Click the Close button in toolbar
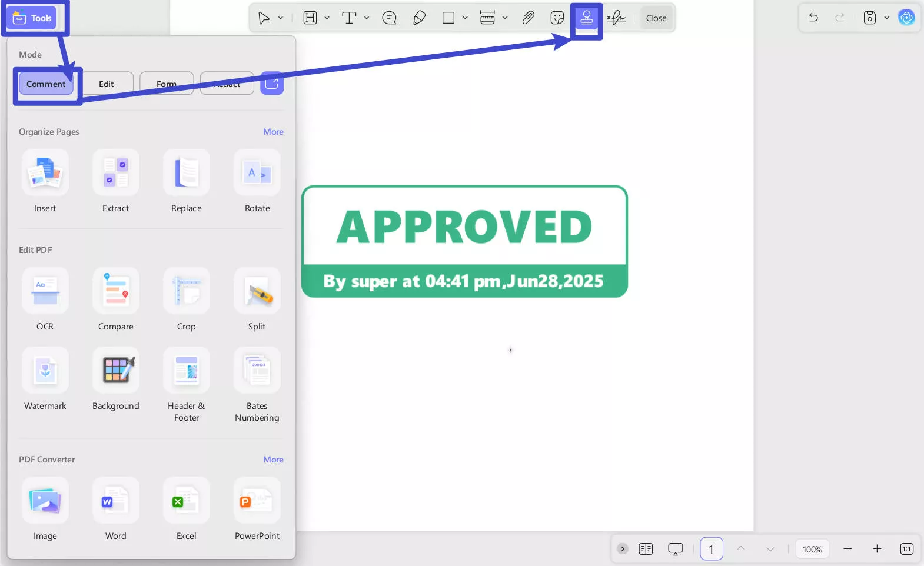Viewport: 924px width, 566px height. (x=656, y=18)
